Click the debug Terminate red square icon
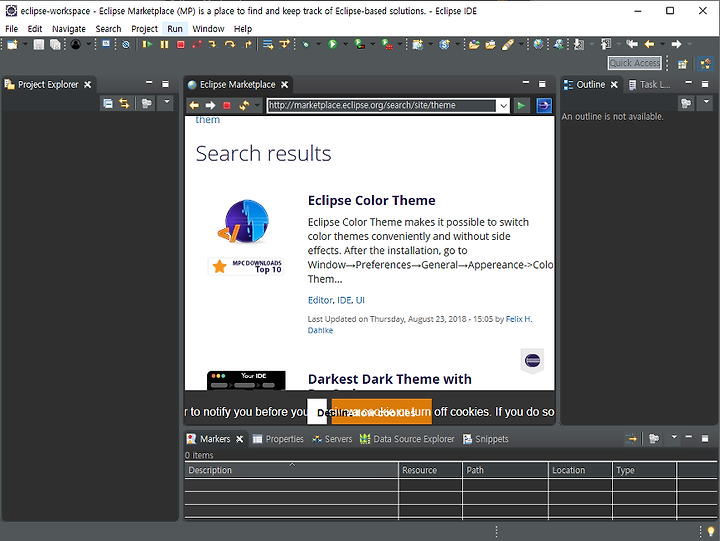 point(180,45)
